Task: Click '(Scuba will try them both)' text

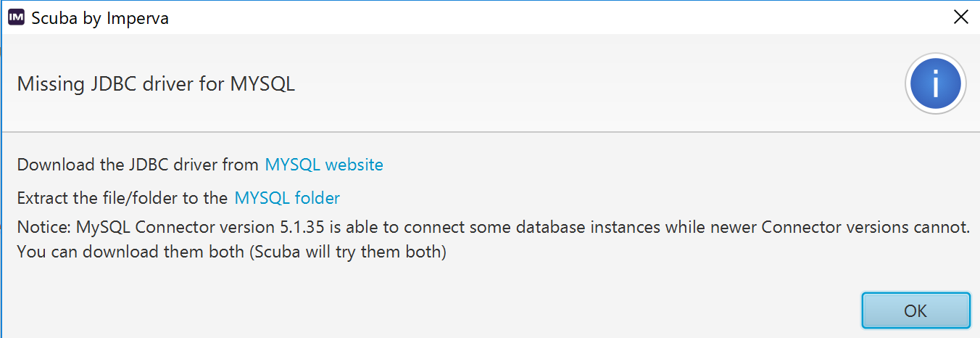Action: [x=332, y=253]
